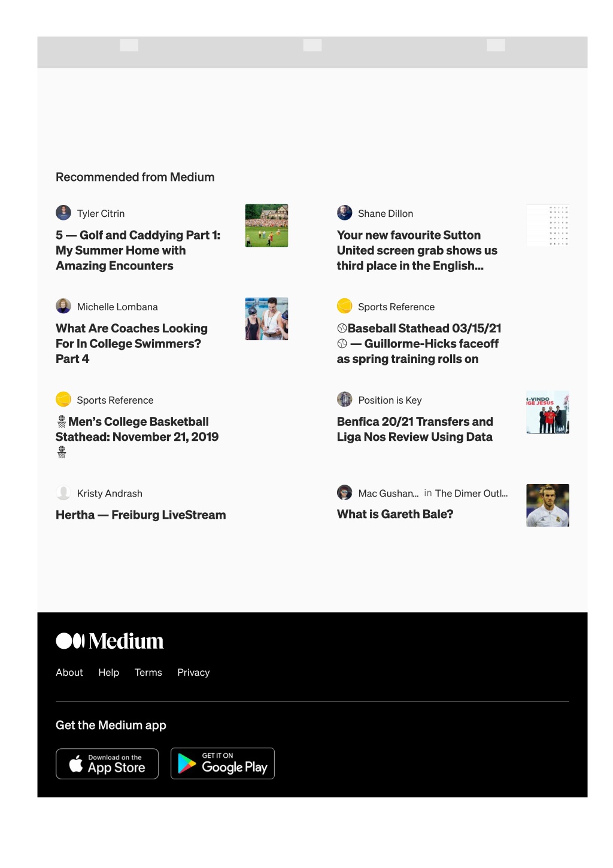Image resolution: width=613 pixels, height=868 pixels.
Task: Open the Help footer link
Action: pos(109,673)
